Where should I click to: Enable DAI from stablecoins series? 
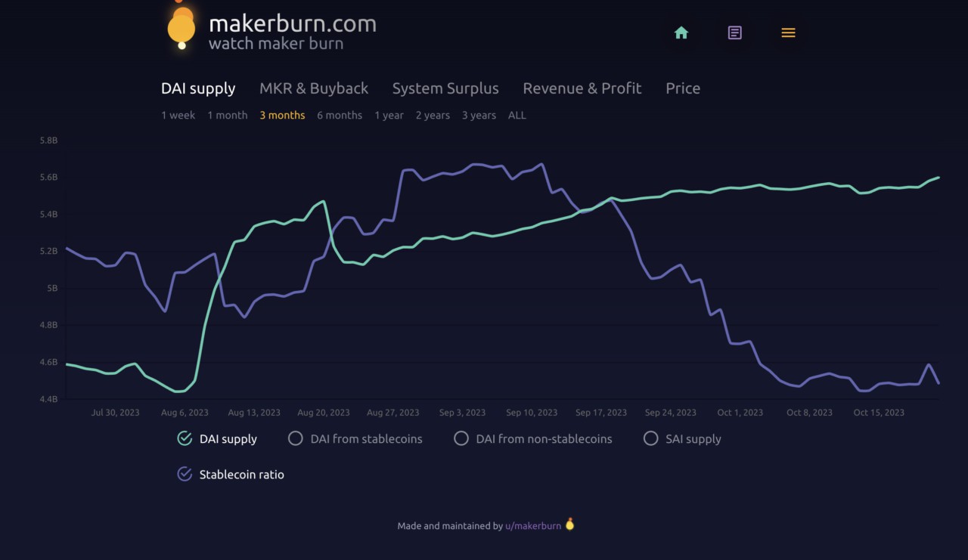click(x=296, y=438)
